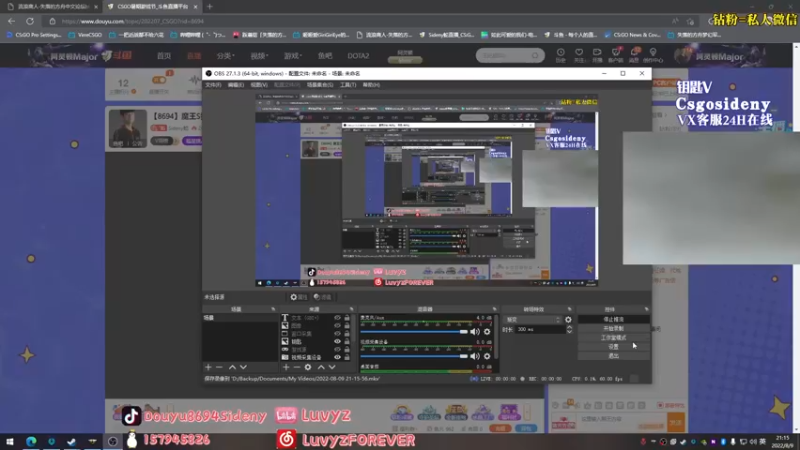Open 属性 properties button above Sources

(x=299, y=297)
